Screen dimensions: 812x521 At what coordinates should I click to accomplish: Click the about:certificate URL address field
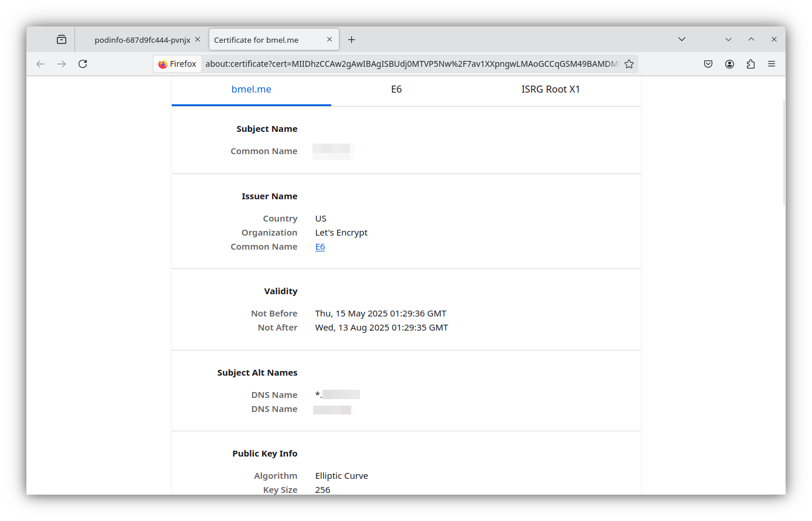point(410,64)
